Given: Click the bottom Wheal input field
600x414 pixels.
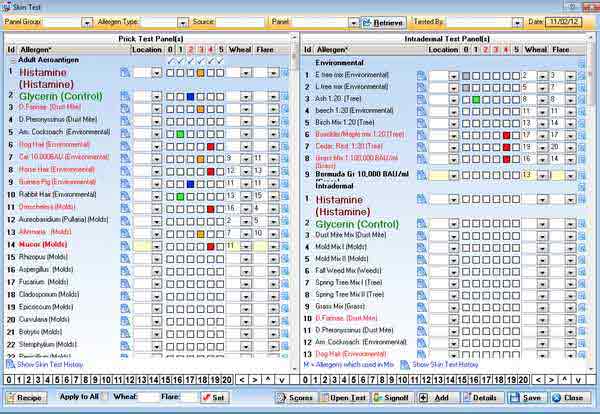Looking at the screenshot, I should (x=148, y=397).
